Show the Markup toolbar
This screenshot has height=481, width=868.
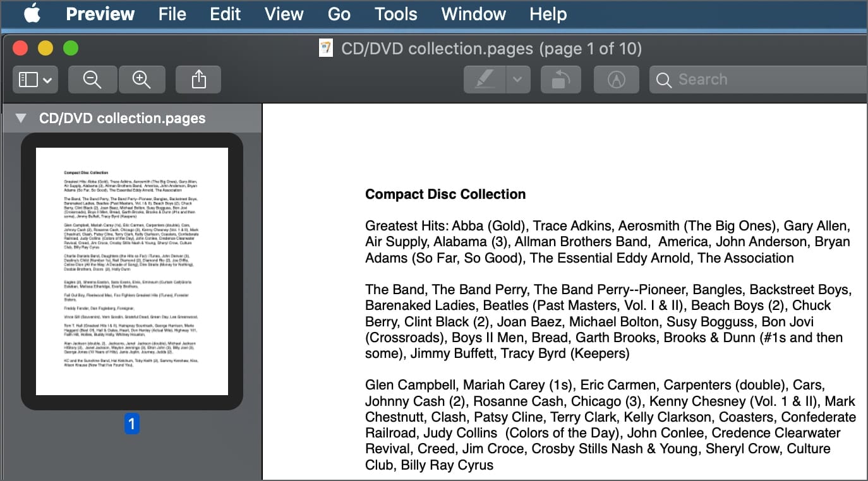(x=616, y=80)
